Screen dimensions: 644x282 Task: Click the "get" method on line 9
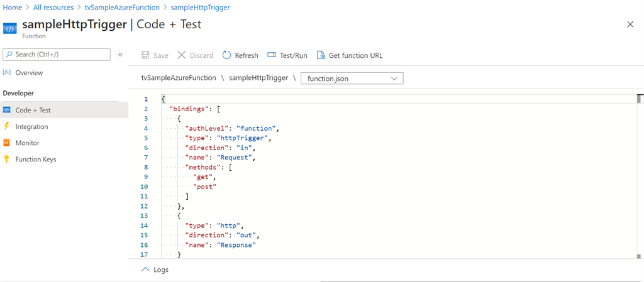point(203,176)
